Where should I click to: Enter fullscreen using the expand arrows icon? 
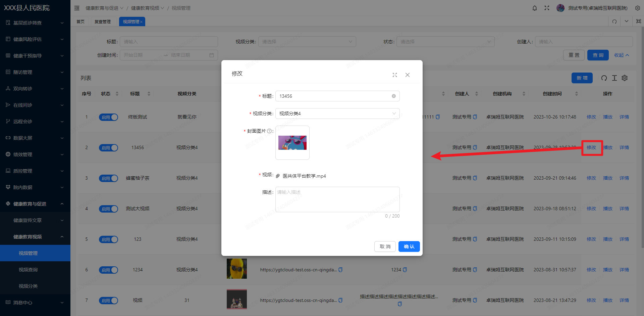point(547,8)
